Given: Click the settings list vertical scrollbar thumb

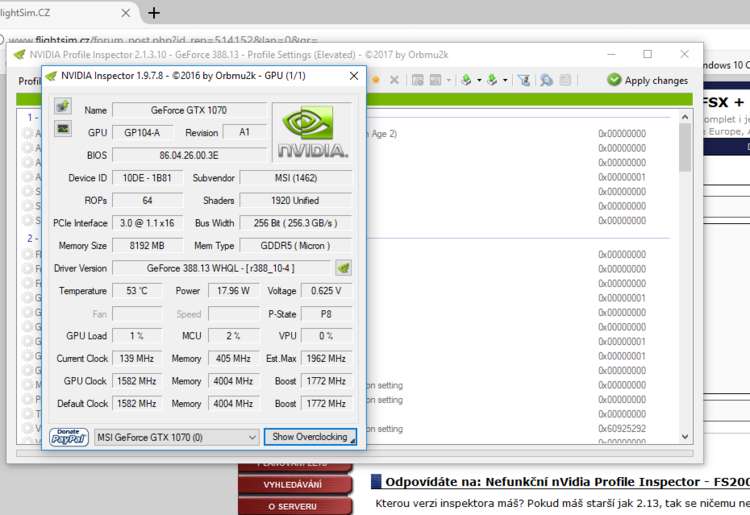Looking at the screenshot, I should 685,147.
